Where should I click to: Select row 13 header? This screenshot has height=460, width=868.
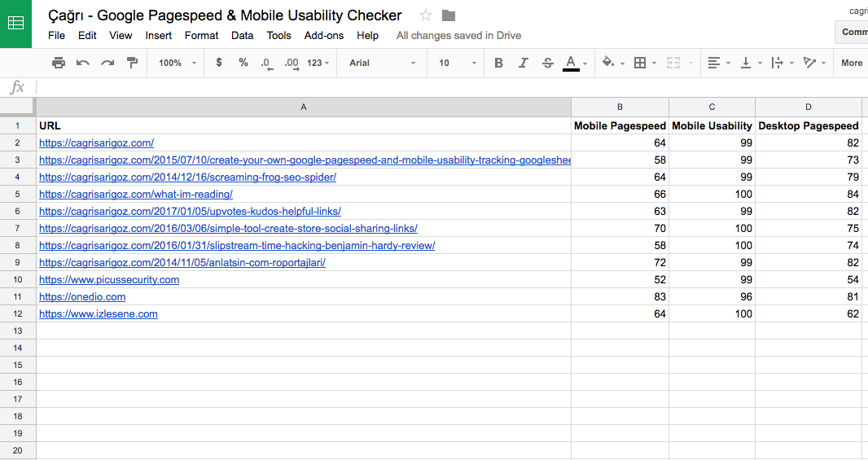click(18, 331)
